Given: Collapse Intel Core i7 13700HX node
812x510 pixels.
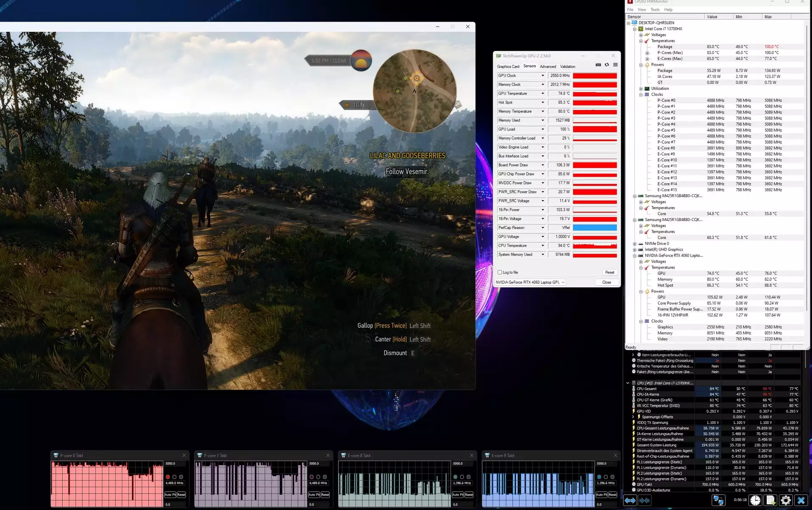Looking at the screenshot, I should click(635, 29).
